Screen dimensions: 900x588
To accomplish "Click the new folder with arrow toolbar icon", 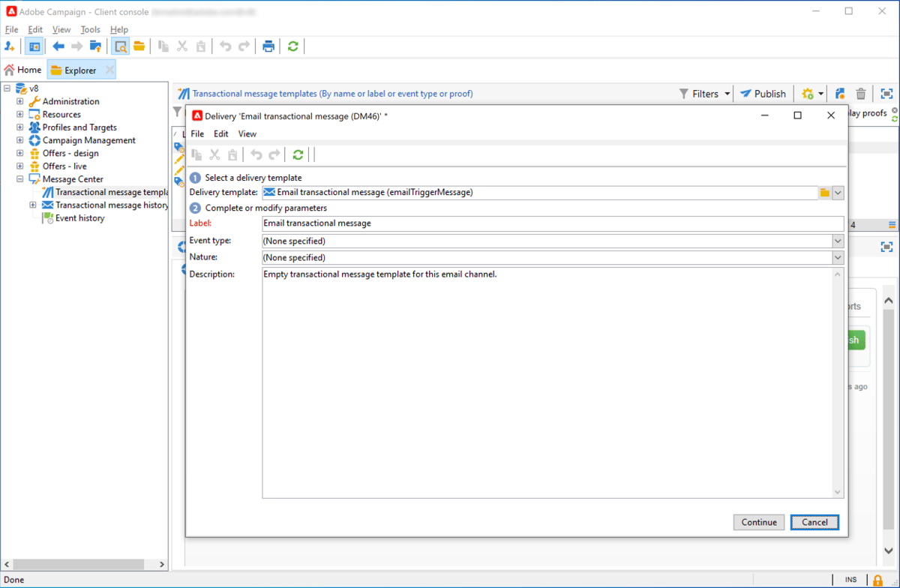I will pos(95,46).
